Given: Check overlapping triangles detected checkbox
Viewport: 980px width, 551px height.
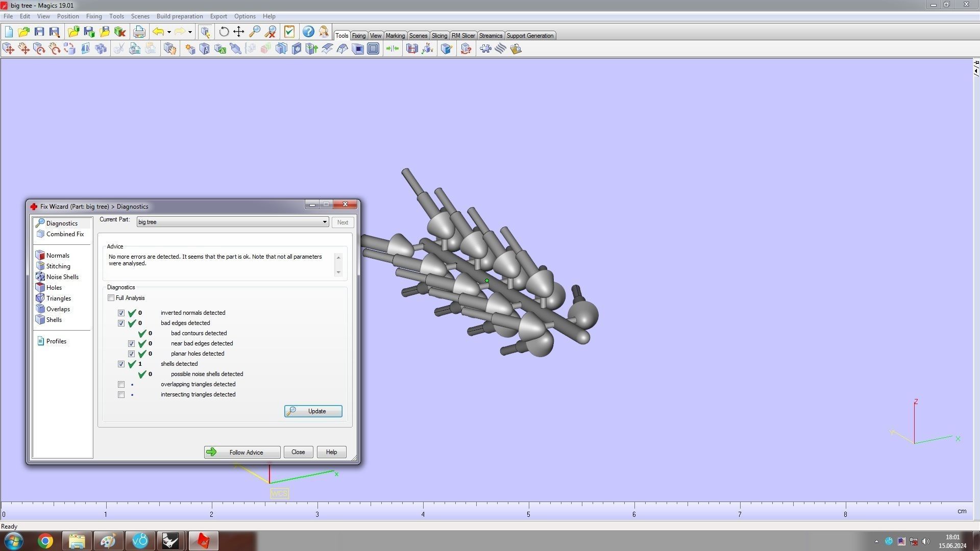Looking at the screenshot, I should (121, 385).
